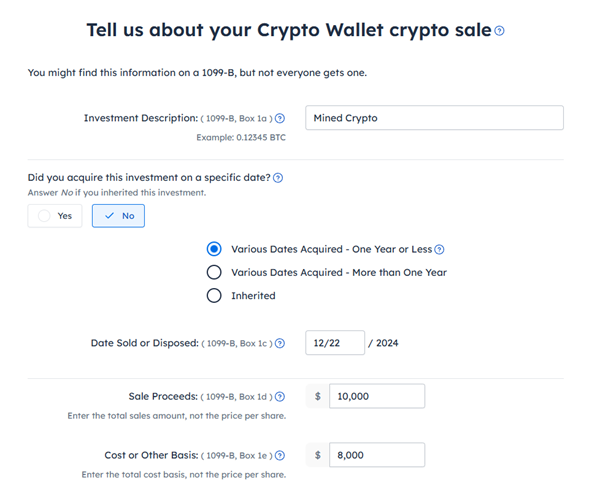Click the Cost or Other Basis amount field
Screen dimensions: 592x491
[377, 455]
